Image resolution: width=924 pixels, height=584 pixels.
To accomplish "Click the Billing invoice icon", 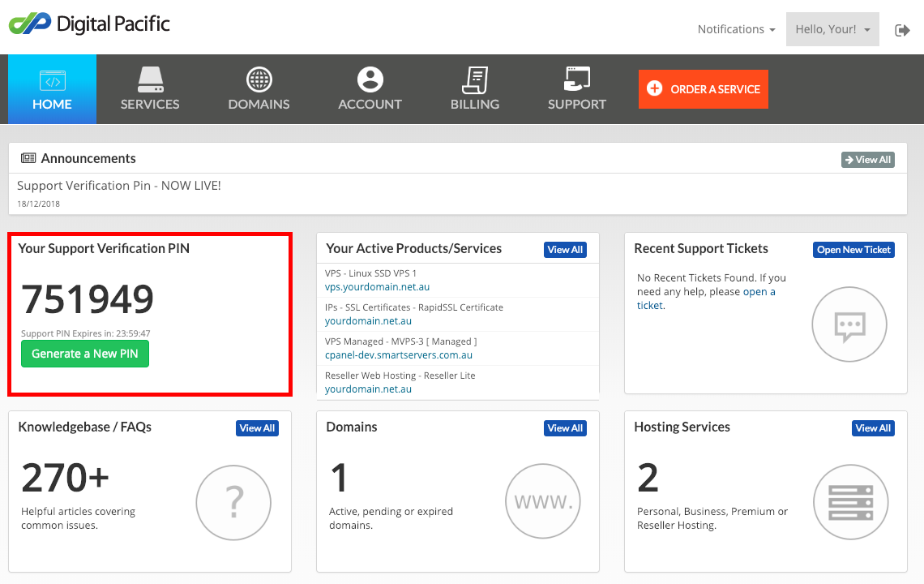I will pyautogui.click(x=475, y=79).
